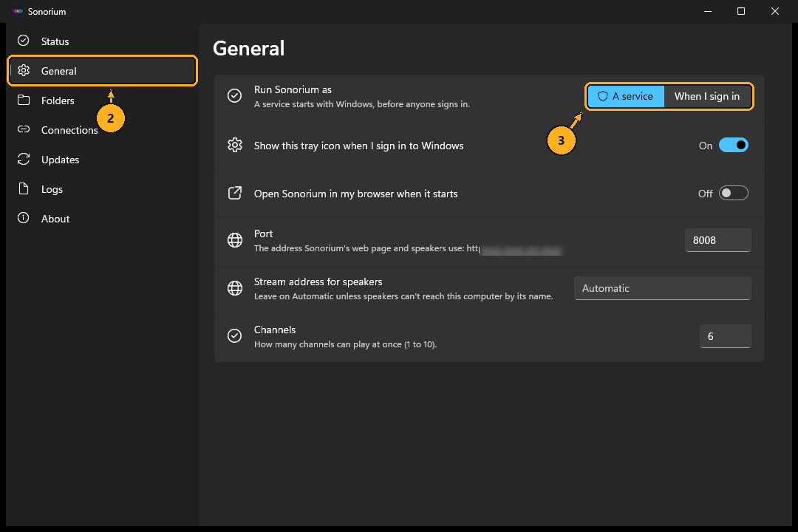Click the Port label
This screenshot has height=532, width=798.
pos(263,233)
